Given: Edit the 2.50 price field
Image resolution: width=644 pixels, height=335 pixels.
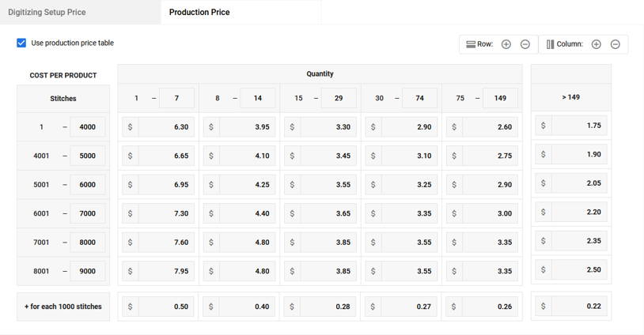Looking at the screenshot, I should click(579, 269).
